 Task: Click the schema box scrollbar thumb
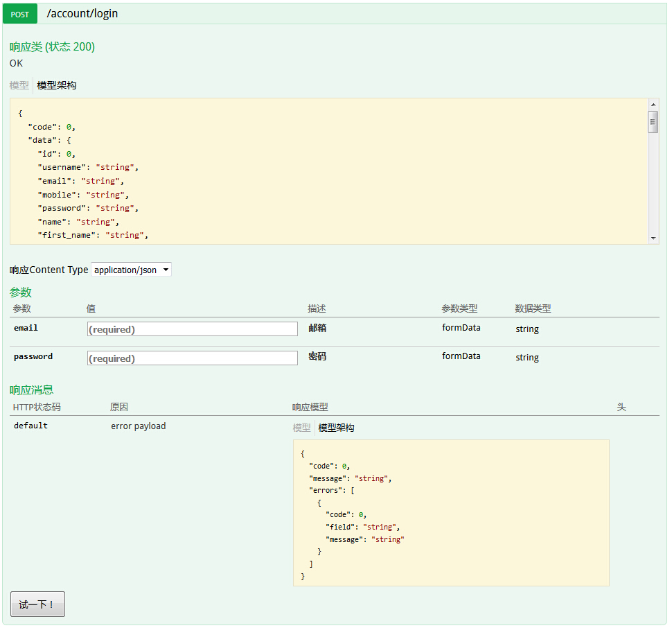(x=653, y=121)
